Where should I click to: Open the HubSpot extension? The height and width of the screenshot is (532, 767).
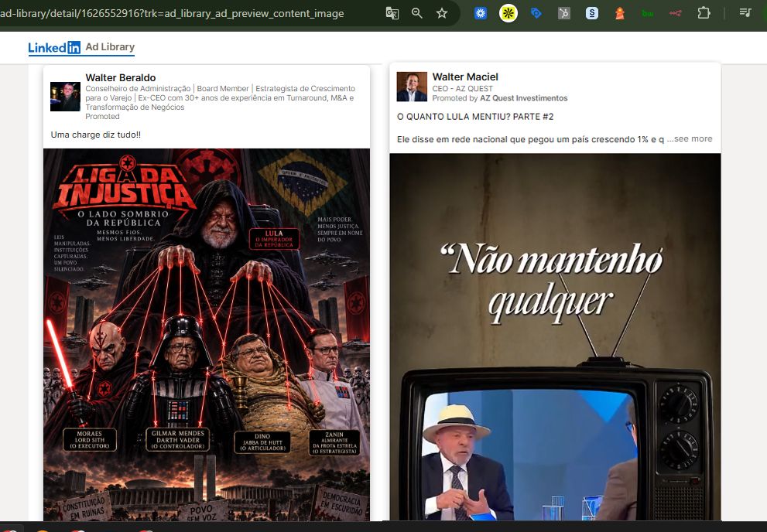click(x=564, y=13)
